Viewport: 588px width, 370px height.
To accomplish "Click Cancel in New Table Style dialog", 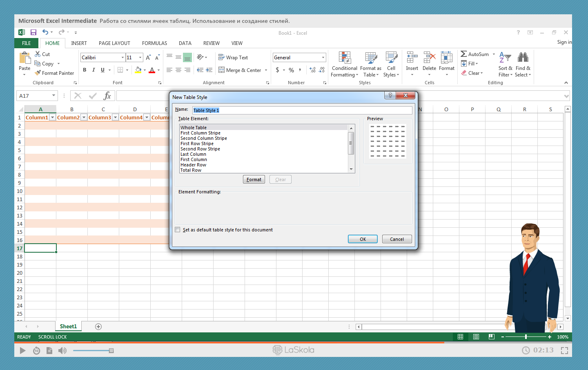I will tap(396, 239).
